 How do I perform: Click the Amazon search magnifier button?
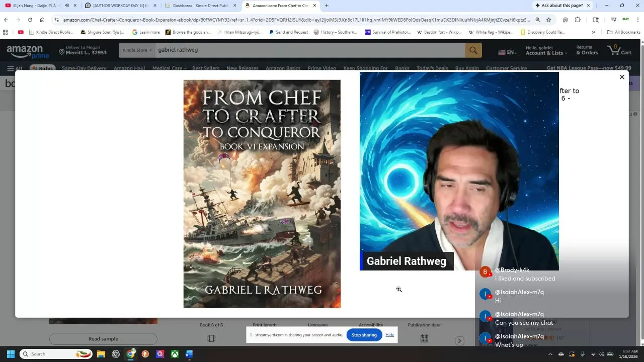click(x=473, y=50)
